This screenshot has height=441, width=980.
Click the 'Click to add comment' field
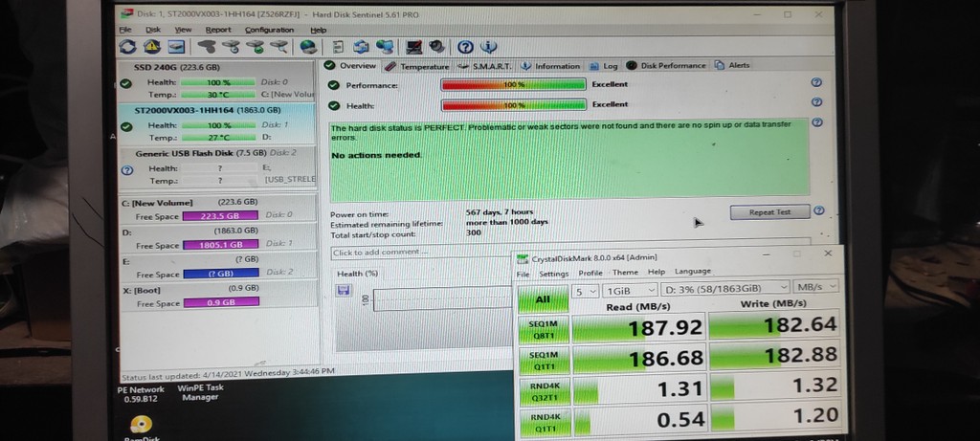422,253
